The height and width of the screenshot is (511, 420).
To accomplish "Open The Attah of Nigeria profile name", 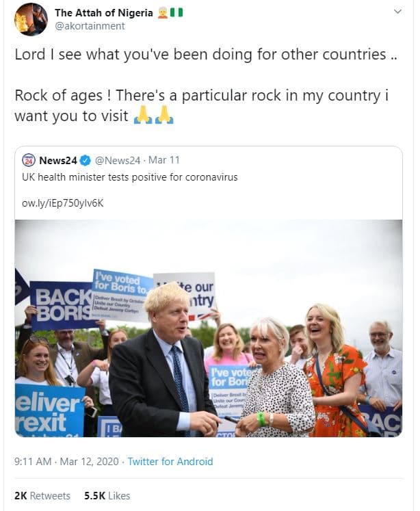I will click(x=103, y=12).
